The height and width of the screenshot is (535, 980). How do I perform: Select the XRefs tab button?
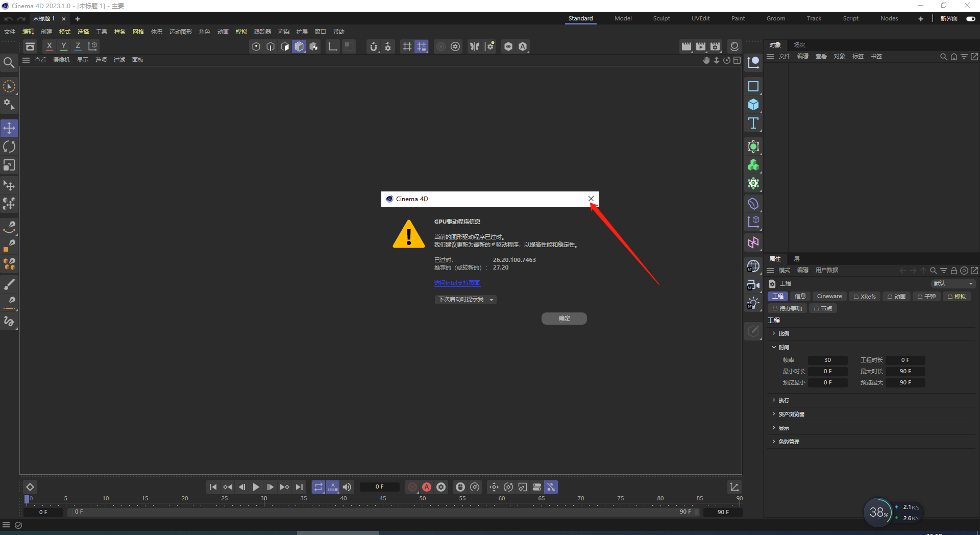tap(865, 296)
